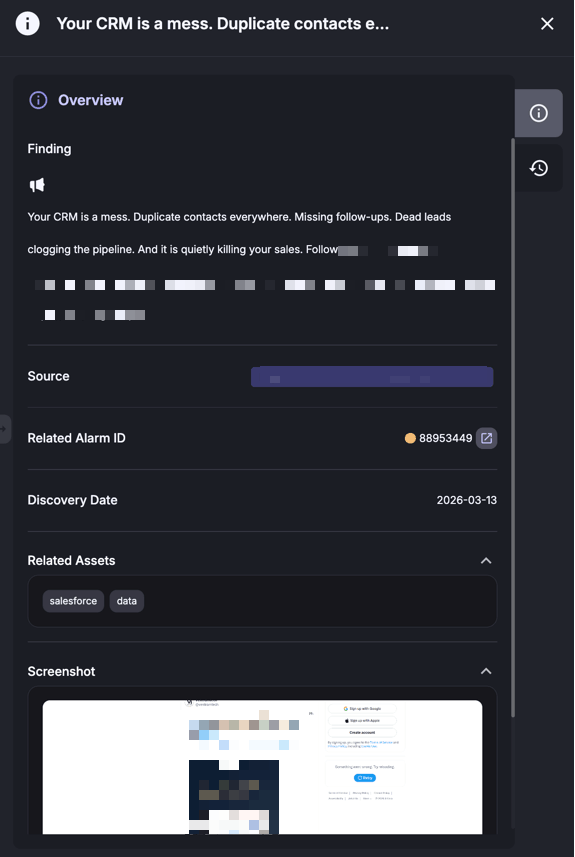Click the info icon in the title header
Viewport: 575px width, 857px height.
[27, 24]
